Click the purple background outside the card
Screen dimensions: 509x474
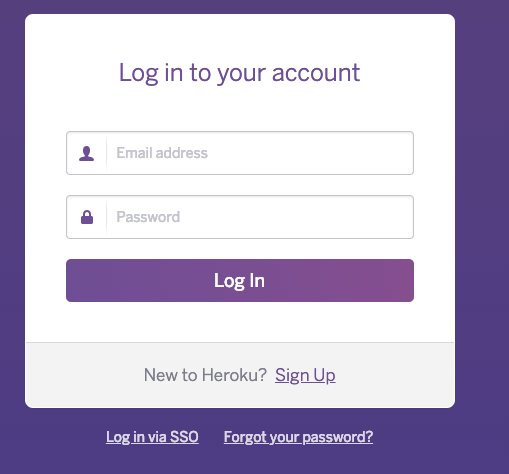point(482,233)
